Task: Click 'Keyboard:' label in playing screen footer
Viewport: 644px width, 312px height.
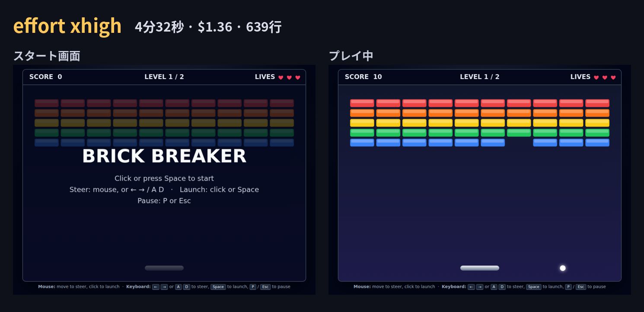Action: (454, 287)
